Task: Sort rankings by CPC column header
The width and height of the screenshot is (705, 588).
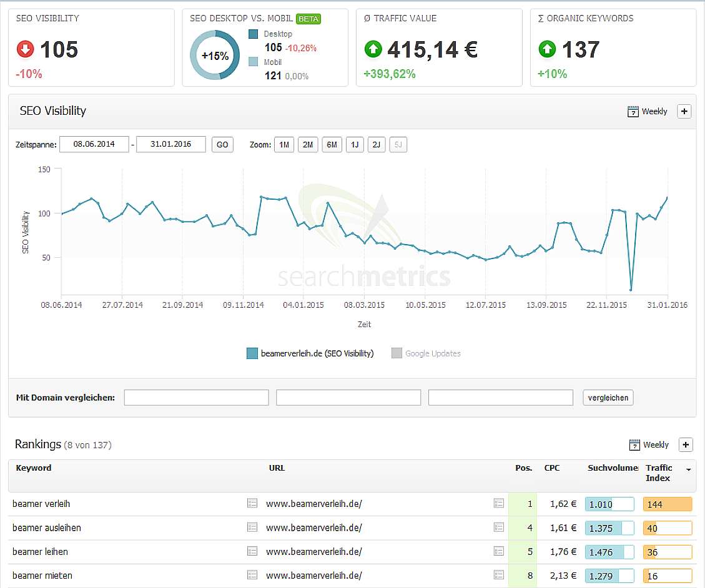Action: click(552, 468)
